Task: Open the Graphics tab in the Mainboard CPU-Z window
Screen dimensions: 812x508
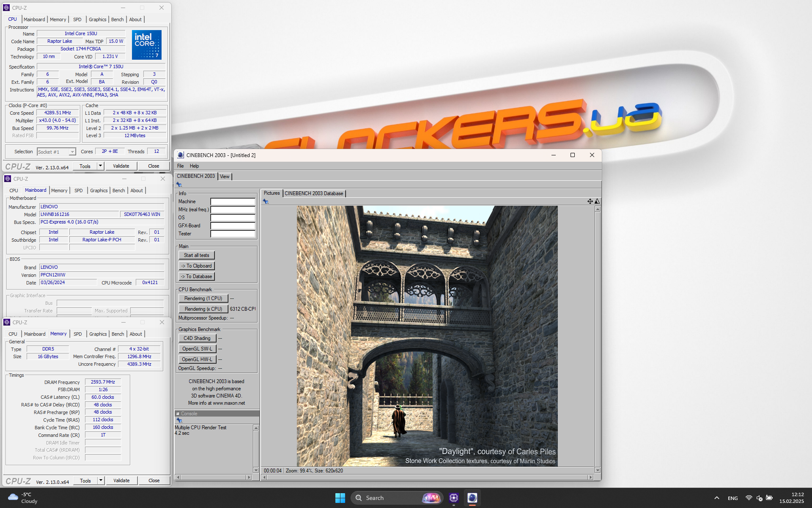Action: [99, 190]
